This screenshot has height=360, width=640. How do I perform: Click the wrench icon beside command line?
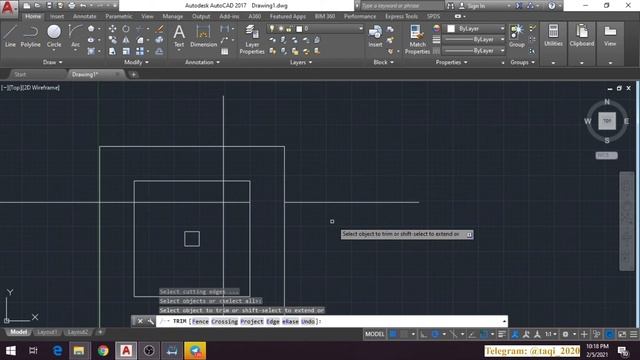(151, 321)
